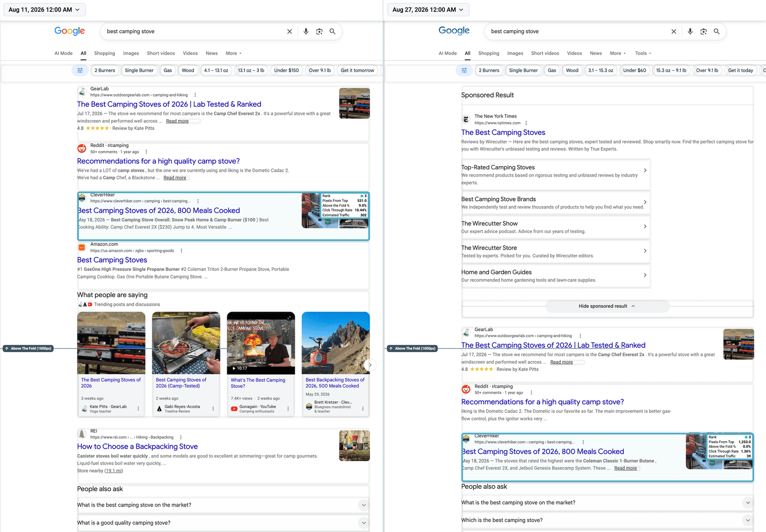This screenshot has height=532, width=766.
Task: Open the filter settings icon in the Aug 11 panel
Action: point(80,70)
